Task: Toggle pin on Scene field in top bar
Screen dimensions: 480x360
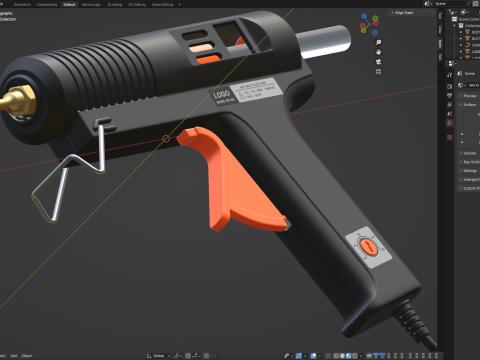Action: coord(468,3)
